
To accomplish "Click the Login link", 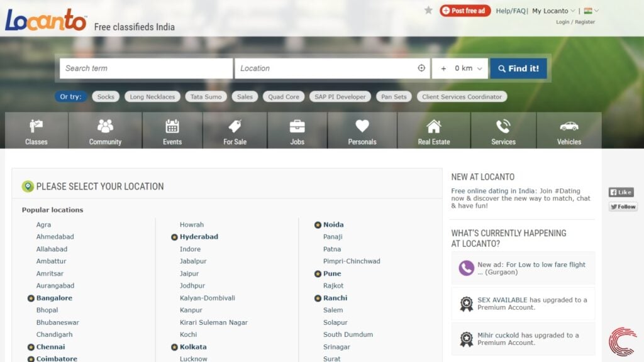I will click(x=562, y=22).
